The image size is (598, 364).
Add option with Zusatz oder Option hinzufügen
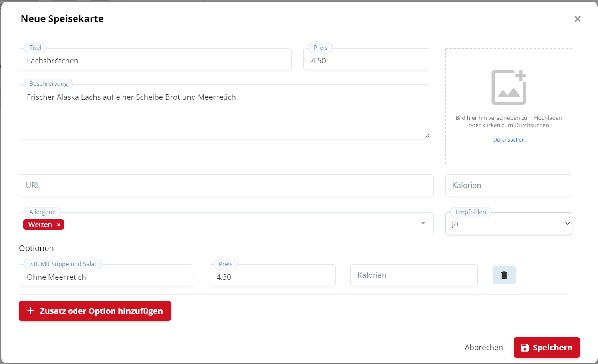95,311
